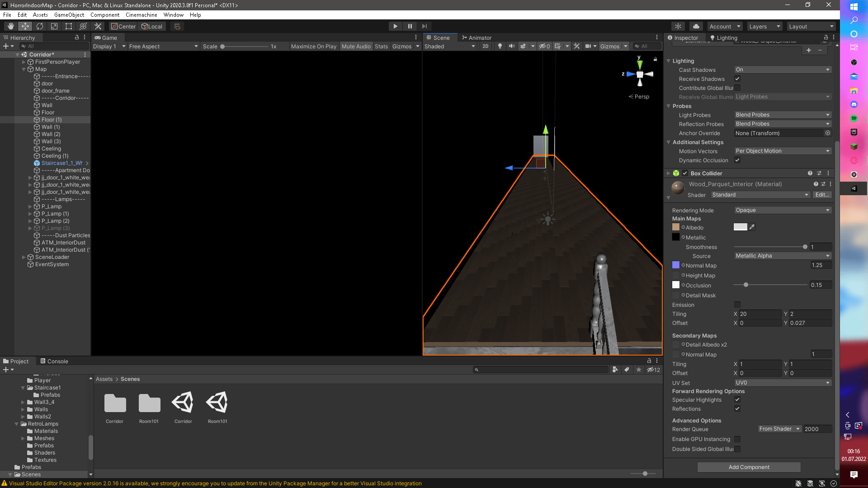Open the GameObject menu
This screenshot has height=488, width=868.
[69, 15]
